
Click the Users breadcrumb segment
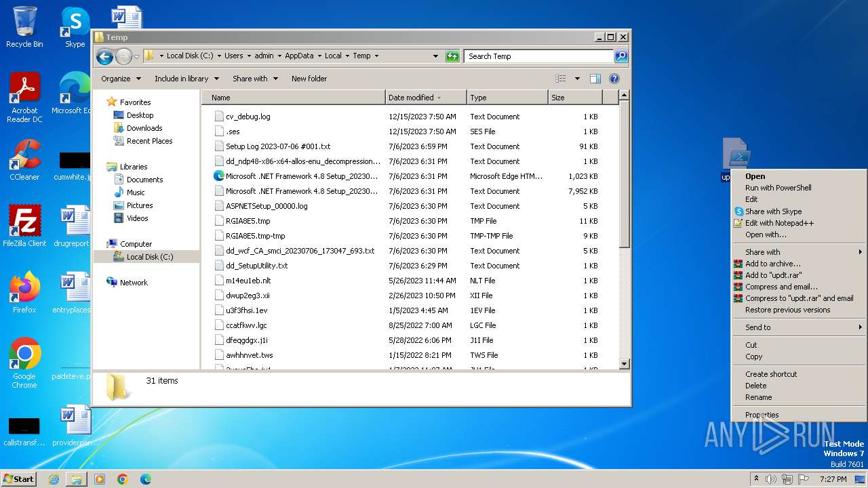(x=233, y=56)
